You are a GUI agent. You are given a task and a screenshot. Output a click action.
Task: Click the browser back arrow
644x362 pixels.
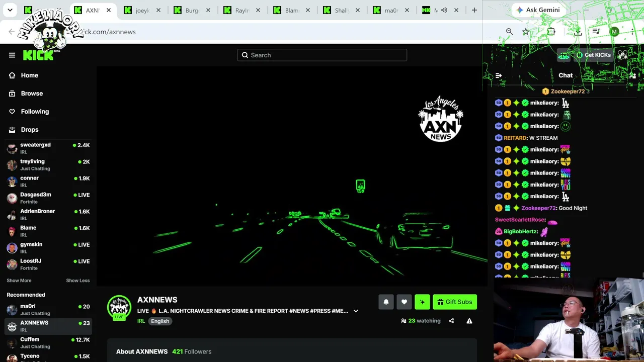pyautogui.click(x=12, y=32)
